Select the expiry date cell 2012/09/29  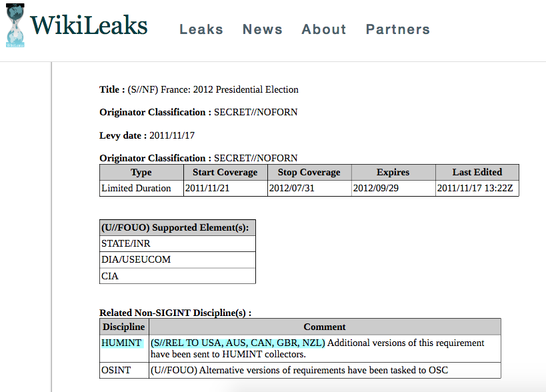(393, 189)
